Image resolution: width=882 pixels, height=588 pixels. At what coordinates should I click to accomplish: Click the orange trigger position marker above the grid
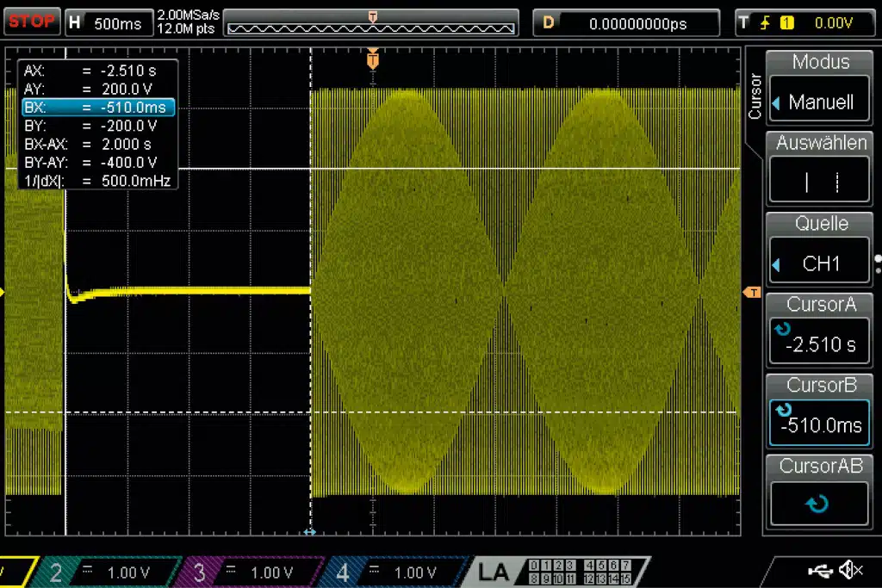point(372,59)
